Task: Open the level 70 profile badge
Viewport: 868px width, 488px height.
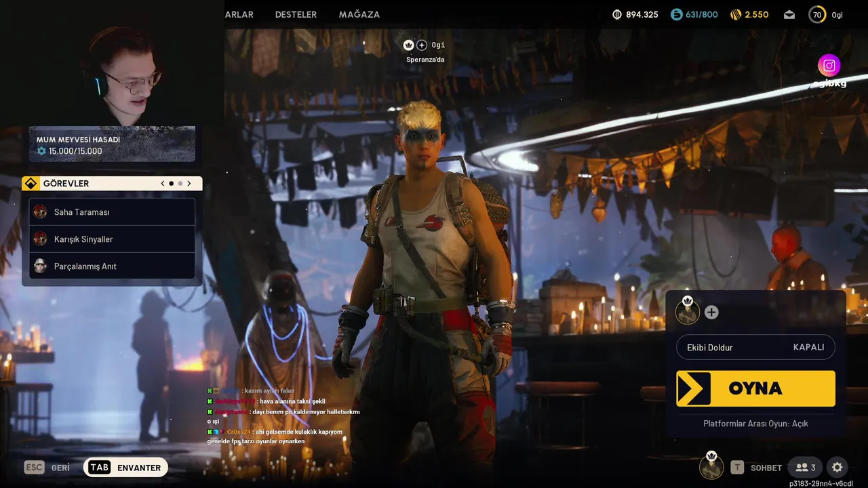Action: (x=817, y=14)
